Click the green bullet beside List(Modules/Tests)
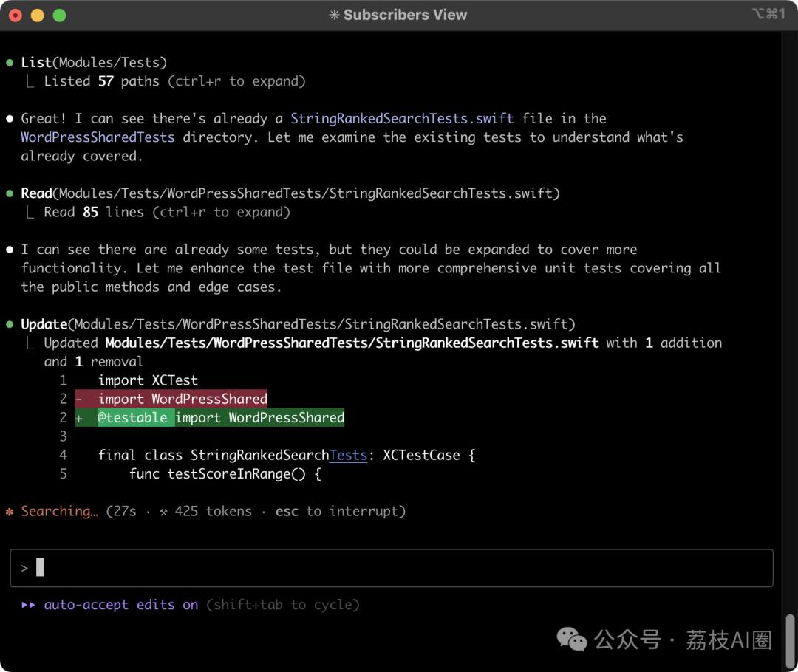This screenshot has height=672, width=798. 10,63
